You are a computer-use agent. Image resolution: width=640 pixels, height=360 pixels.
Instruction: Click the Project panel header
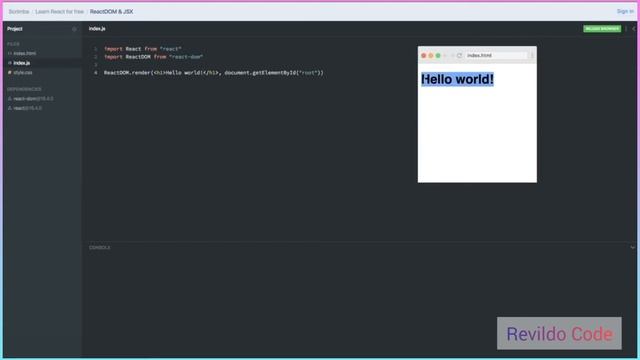[15, 29]
